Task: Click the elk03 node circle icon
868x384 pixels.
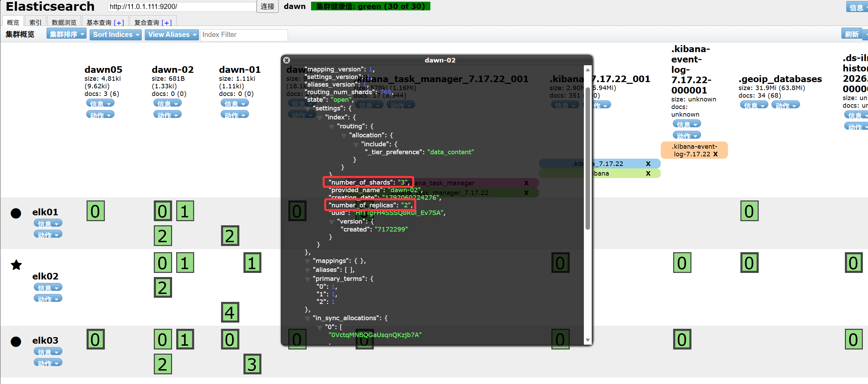Action: (16, 342)
